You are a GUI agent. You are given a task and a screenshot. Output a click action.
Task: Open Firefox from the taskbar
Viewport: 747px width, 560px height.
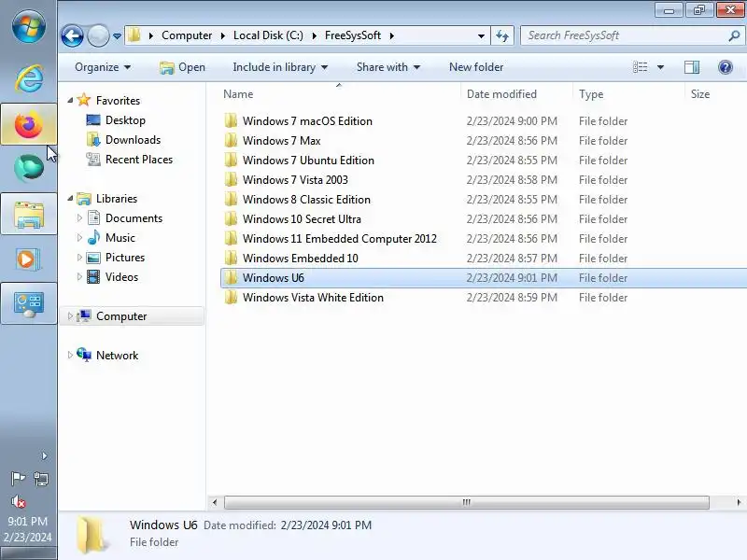29,125
